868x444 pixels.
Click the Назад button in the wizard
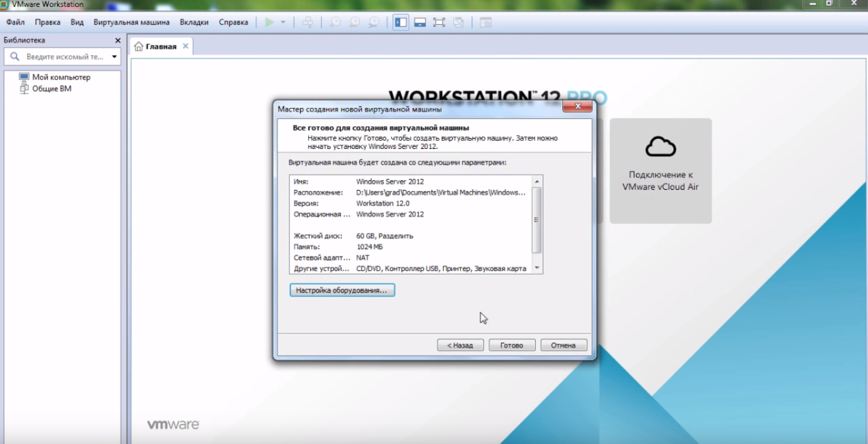tap(460, 345)
